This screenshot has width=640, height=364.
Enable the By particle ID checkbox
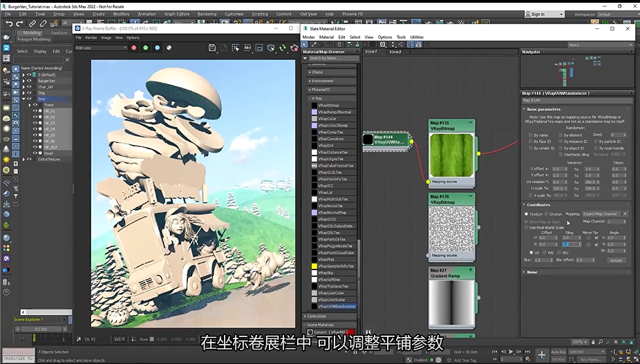coord(596,142)
